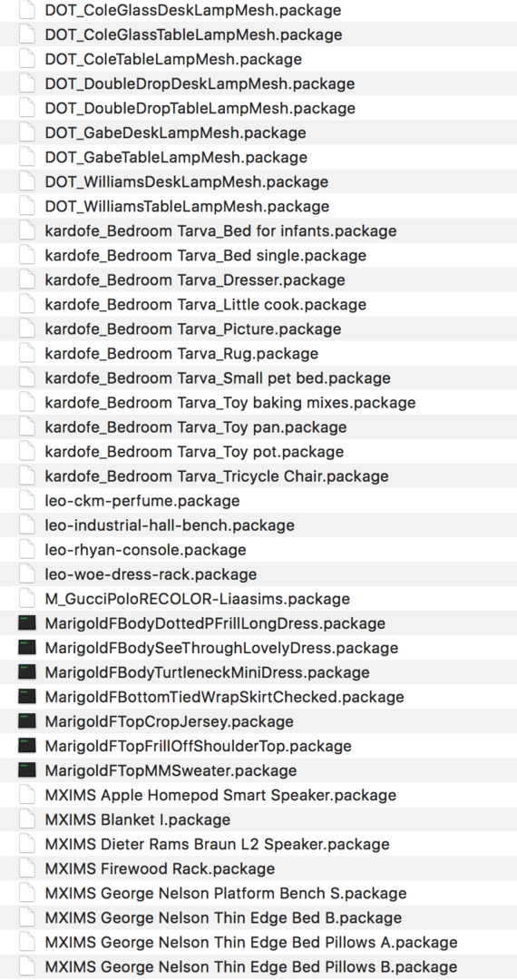Click the dark icon of MarigoldFBodyTurtleneckMiniDress.package
The height and width of the screenshot is (980, 517).
[27, 672]
